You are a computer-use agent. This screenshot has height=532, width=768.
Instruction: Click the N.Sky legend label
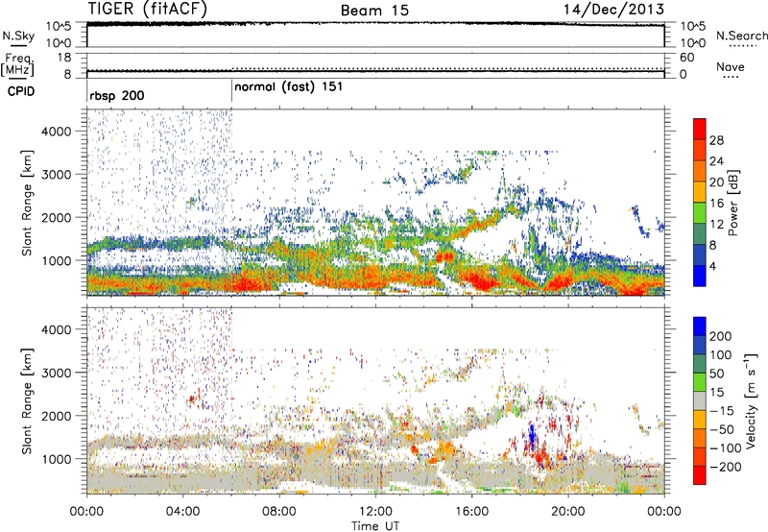pyautogui.click(x=18, y=36)
